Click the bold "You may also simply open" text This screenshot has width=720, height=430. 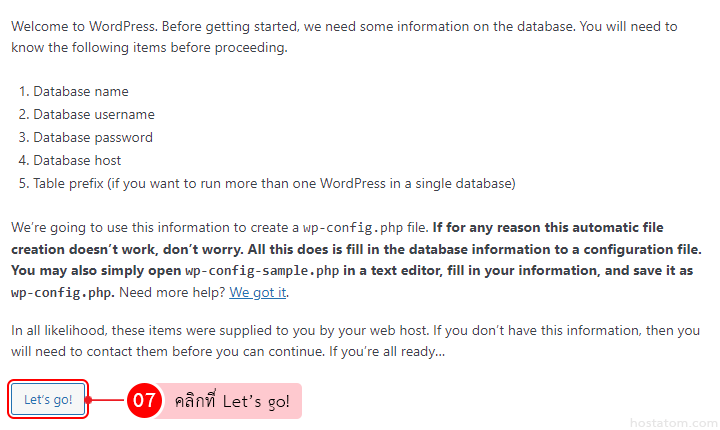97,271
